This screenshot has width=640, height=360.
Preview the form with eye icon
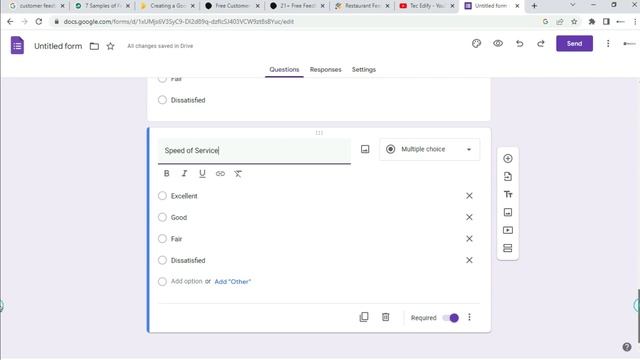pos(498,44)
